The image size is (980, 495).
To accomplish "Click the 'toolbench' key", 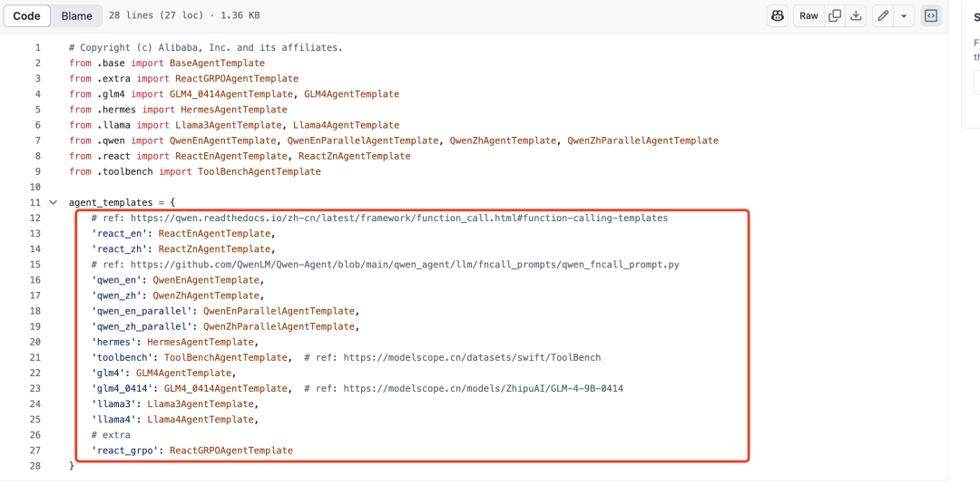I will click(x=122, y=358).
